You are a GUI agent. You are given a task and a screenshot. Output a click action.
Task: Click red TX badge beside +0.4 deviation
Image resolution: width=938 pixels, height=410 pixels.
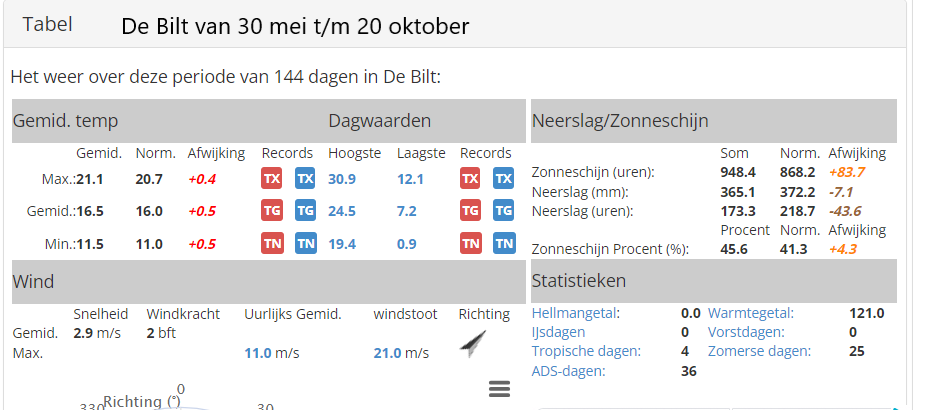tap(272, 179)
